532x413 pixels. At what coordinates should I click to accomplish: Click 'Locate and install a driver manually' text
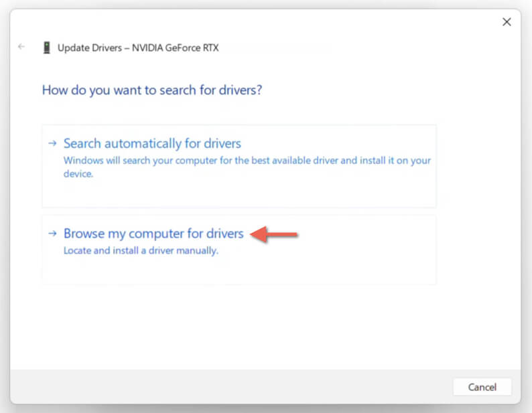point(141,250)
